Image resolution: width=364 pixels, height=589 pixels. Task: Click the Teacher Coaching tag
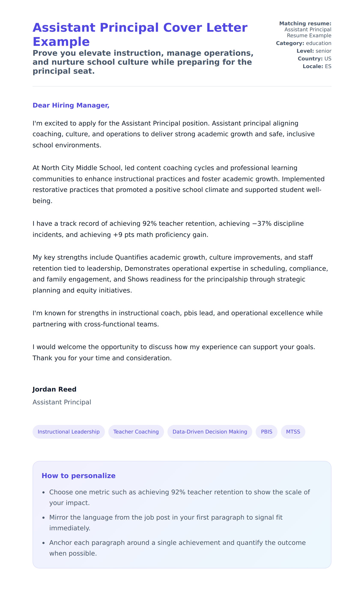[136, 432]
